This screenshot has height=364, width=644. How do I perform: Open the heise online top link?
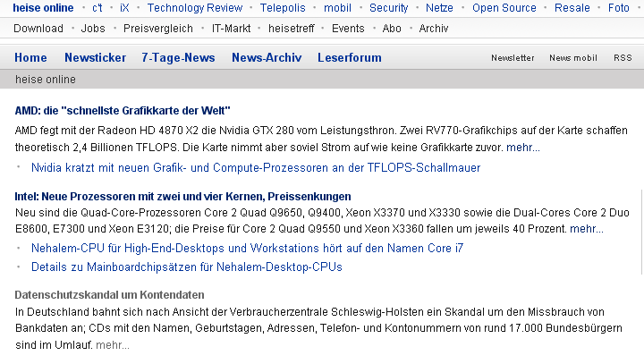click(43, 8)
